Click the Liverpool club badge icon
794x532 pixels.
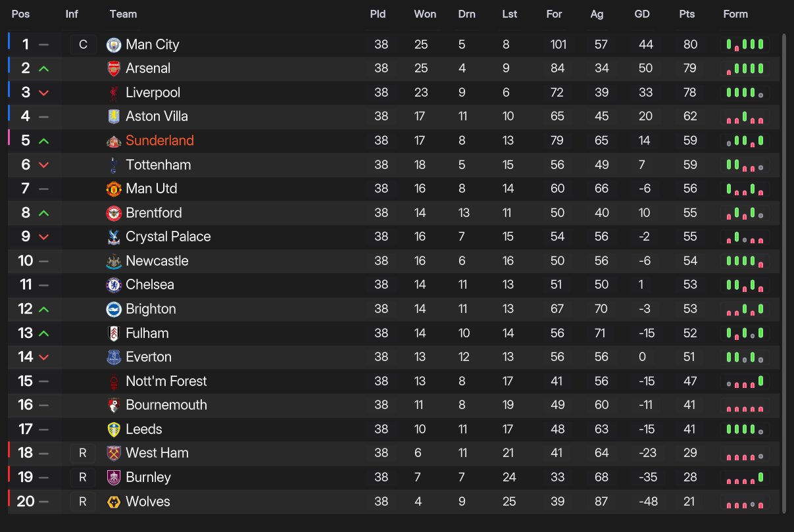coord(114,93)
